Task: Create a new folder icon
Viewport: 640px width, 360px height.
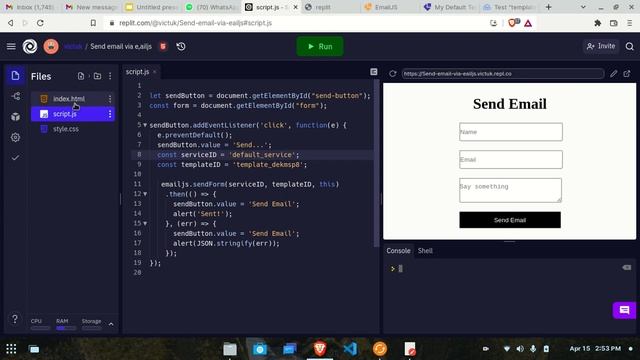Action: point(97,76)
